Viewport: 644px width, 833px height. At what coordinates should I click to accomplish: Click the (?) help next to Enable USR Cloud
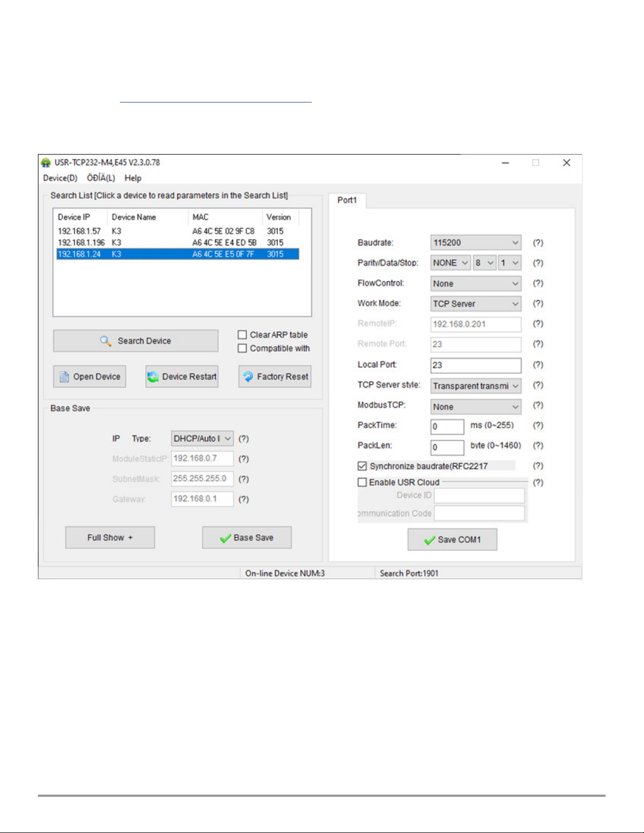pyautogui.click(x=538, y=482)
